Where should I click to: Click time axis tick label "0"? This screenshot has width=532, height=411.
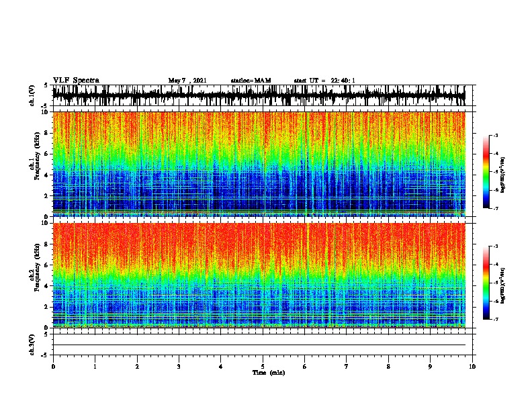pyautogui.click(x=53, y=367)
